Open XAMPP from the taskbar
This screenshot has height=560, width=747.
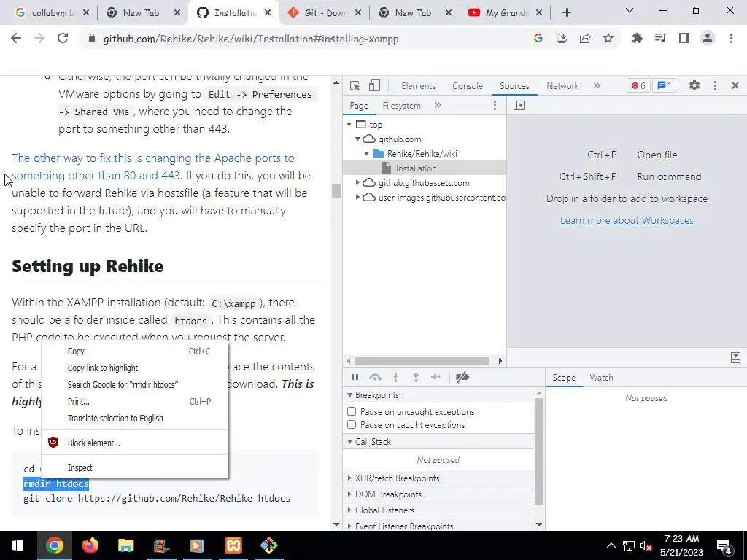[233, 545]
